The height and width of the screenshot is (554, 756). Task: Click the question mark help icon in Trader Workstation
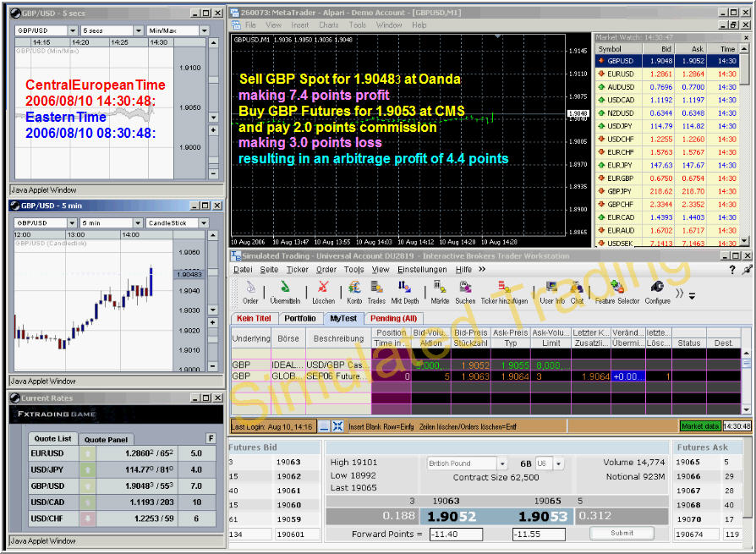point(731,270)
